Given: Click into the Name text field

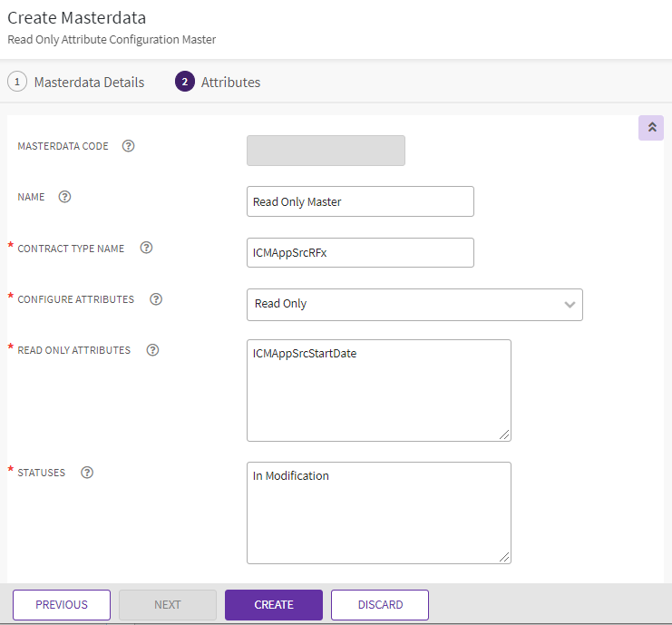Looking at the screenshot, I should click(x=360, y=201).
